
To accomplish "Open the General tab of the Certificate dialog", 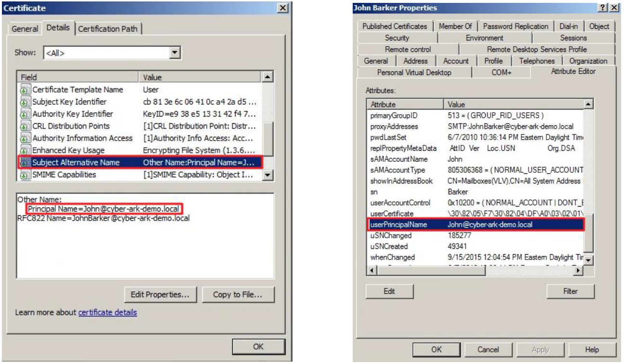I will (x=27, y=28).
